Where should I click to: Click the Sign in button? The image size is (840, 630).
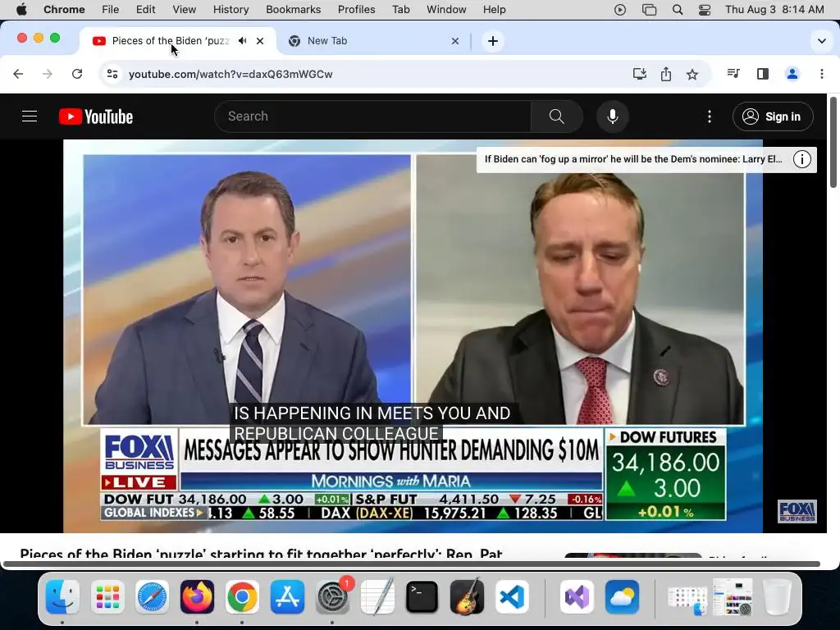click(x=773, y=116)
